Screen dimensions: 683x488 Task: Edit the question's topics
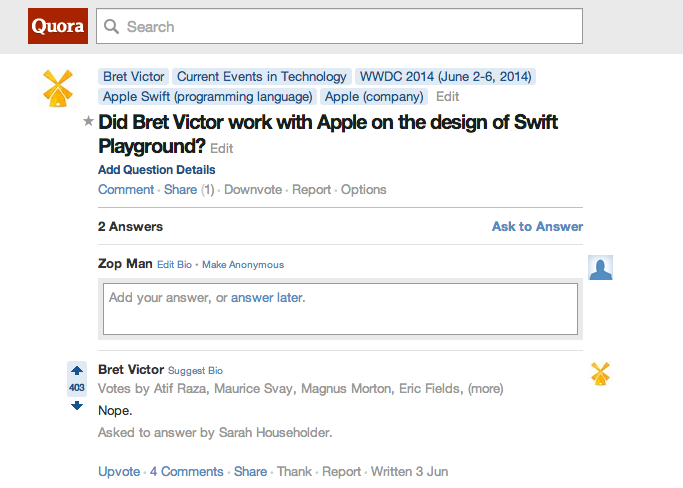click(447, 97)
